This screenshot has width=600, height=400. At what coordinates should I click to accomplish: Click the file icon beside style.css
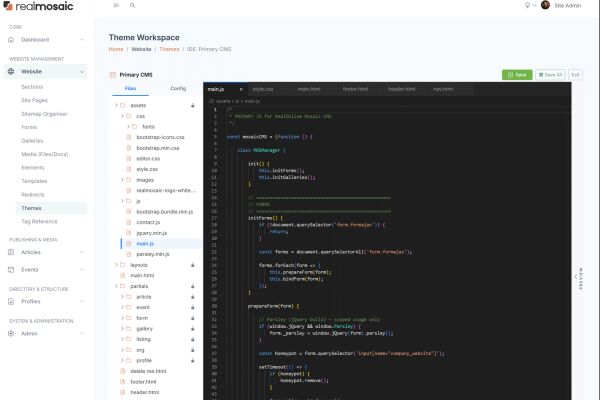(x=129, y=169)
